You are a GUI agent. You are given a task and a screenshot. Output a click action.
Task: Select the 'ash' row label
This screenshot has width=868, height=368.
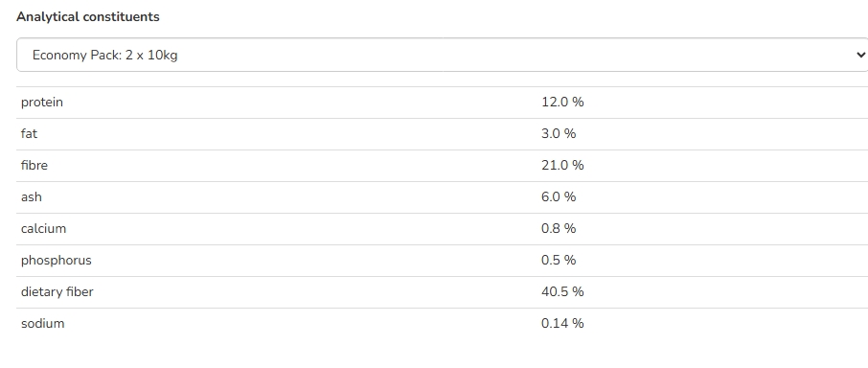point(32,197)
